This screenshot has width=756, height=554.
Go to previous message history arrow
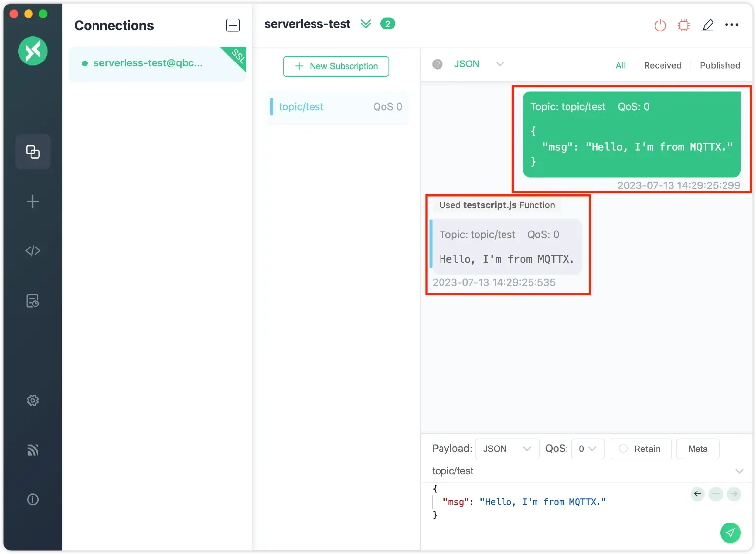pos(697,494)
